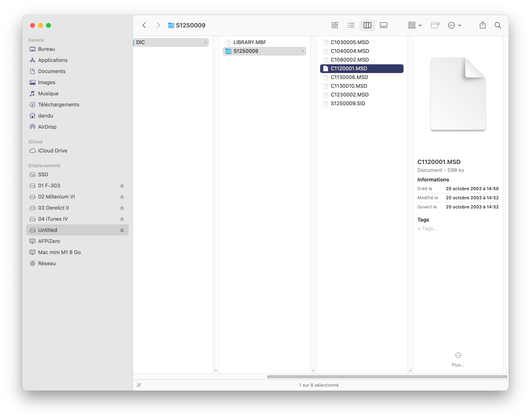The width and height of the screenshot is (531, 420).
Task: Select file C1130010.MSD
Action: tap(362, 86)
